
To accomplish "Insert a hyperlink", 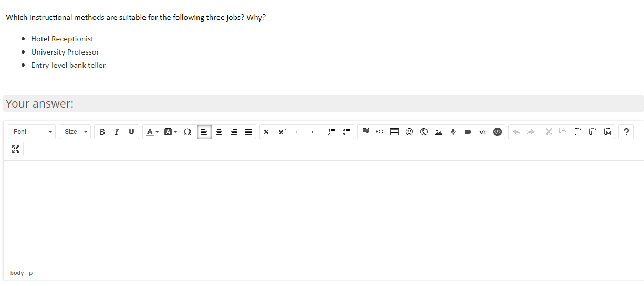I will [x=380, y=132].
